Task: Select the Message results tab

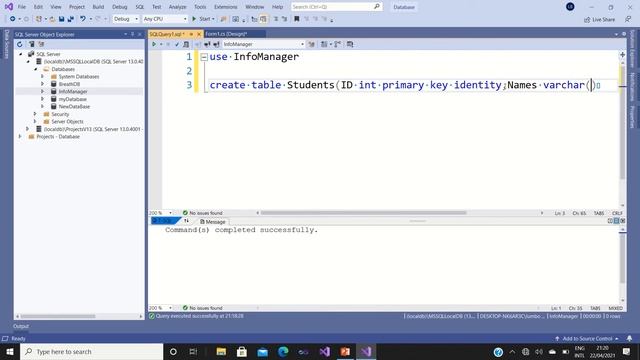Action: tap(213, 222)
